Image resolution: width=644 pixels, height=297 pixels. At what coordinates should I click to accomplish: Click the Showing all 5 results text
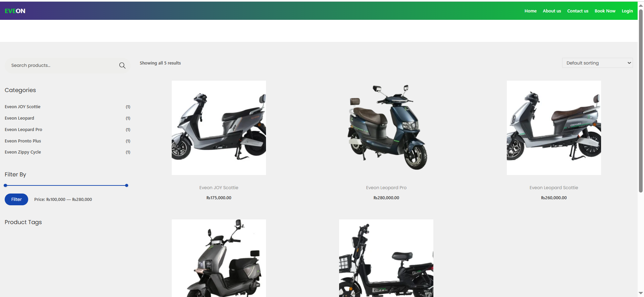[160, 63]
